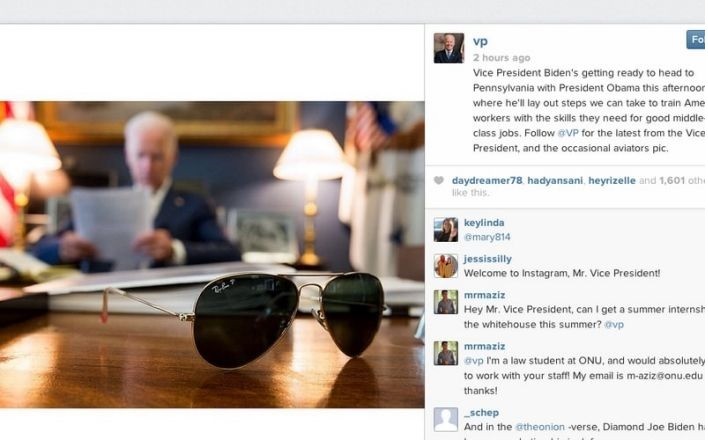Click the heart like icon
This screenshot has height=440, width=708.
(x=439, y=181)
